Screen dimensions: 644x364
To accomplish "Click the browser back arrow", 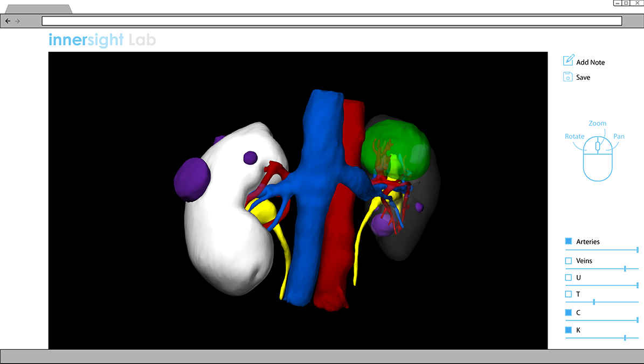I will [8, 21].
